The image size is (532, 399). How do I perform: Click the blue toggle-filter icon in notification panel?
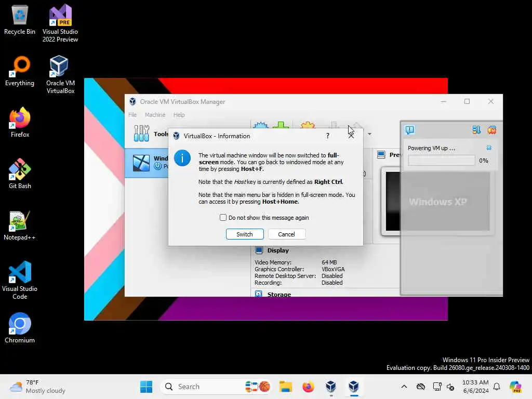tap(476, 129)
